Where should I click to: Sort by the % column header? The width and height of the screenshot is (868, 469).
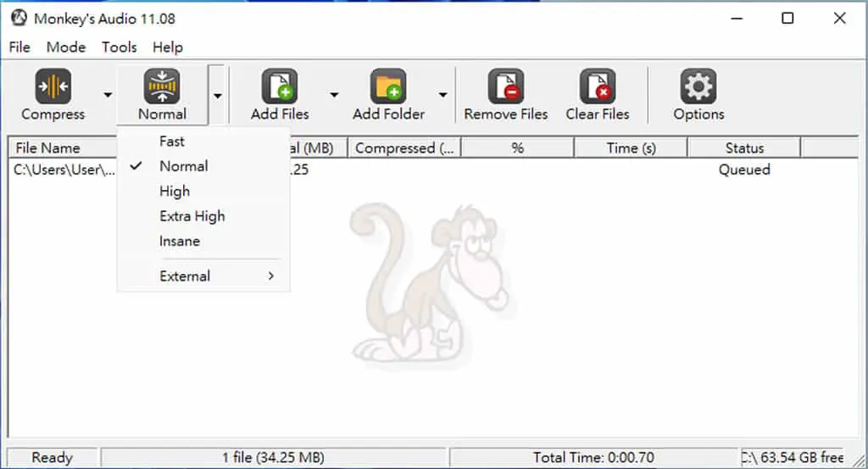click(x=518, y=148)
